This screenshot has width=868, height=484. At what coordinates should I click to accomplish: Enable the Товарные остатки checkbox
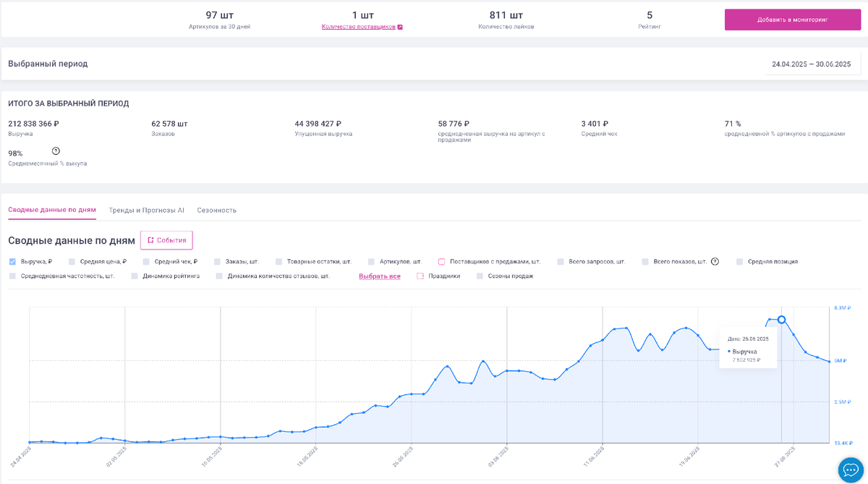click(x=278, y=262)
